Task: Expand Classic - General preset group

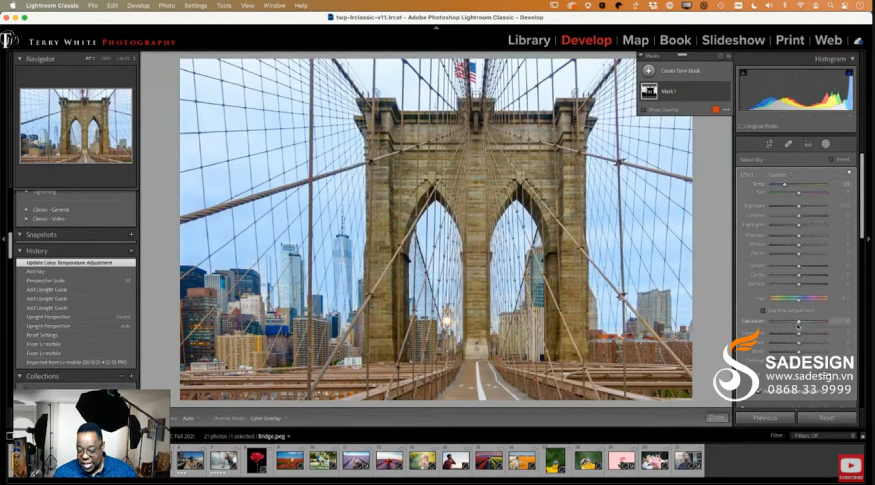Action: (x=26, y=210)
